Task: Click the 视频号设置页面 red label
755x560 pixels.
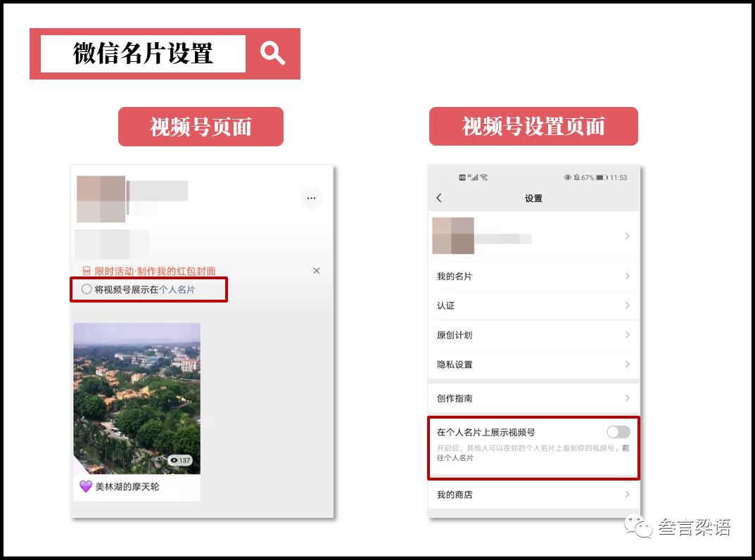Action: pyautogui.click(x=533, y=126)
